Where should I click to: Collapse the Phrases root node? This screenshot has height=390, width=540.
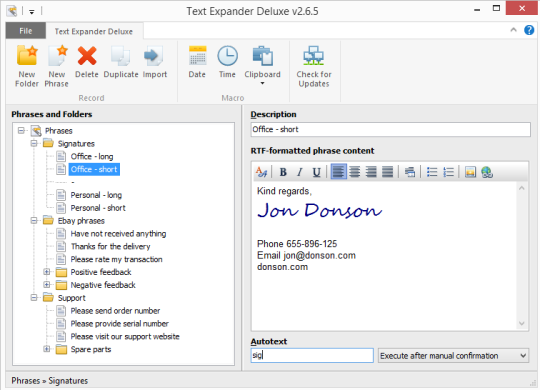[21, 131]
